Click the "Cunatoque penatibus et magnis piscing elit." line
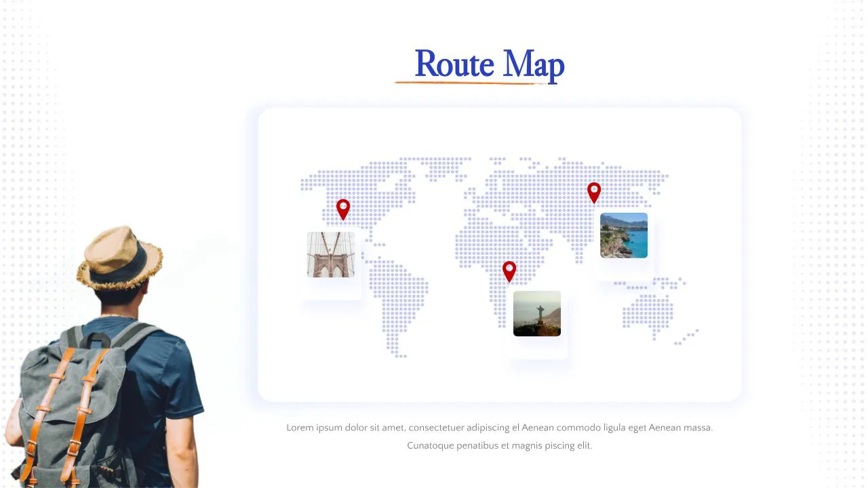Screen dimensions: 868x488 [500, 445]
